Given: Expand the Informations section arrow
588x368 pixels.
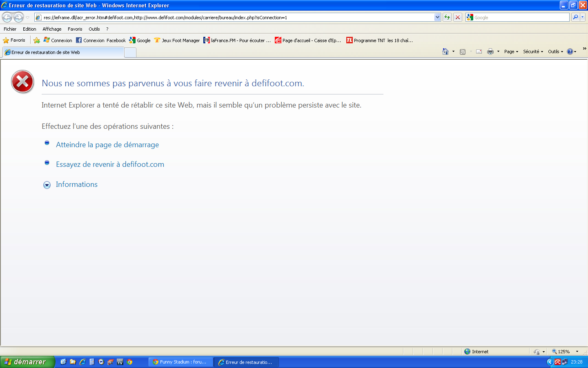Looking at the screenshot, I should (x=47, y=185).
